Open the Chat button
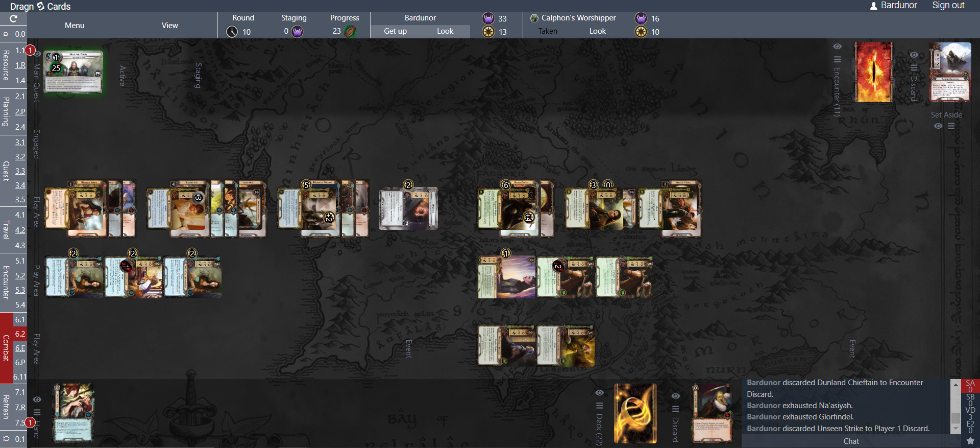The image size is (980, 448). pos(851,441)
